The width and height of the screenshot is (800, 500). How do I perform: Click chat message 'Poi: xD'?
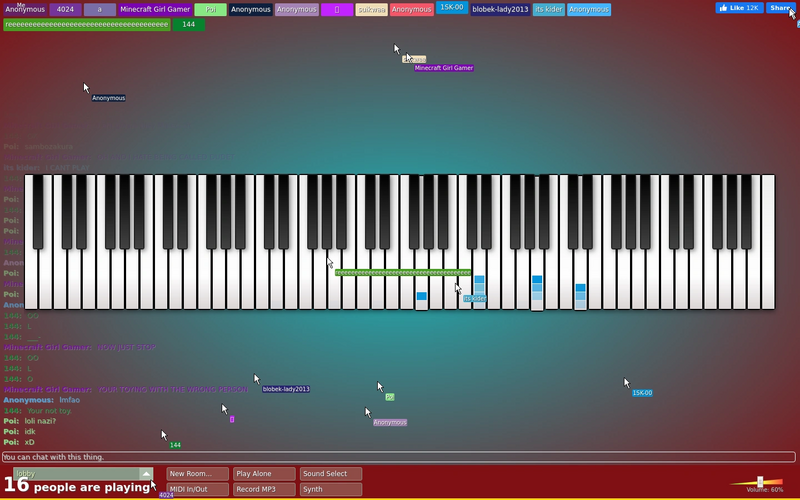point(18,442)
